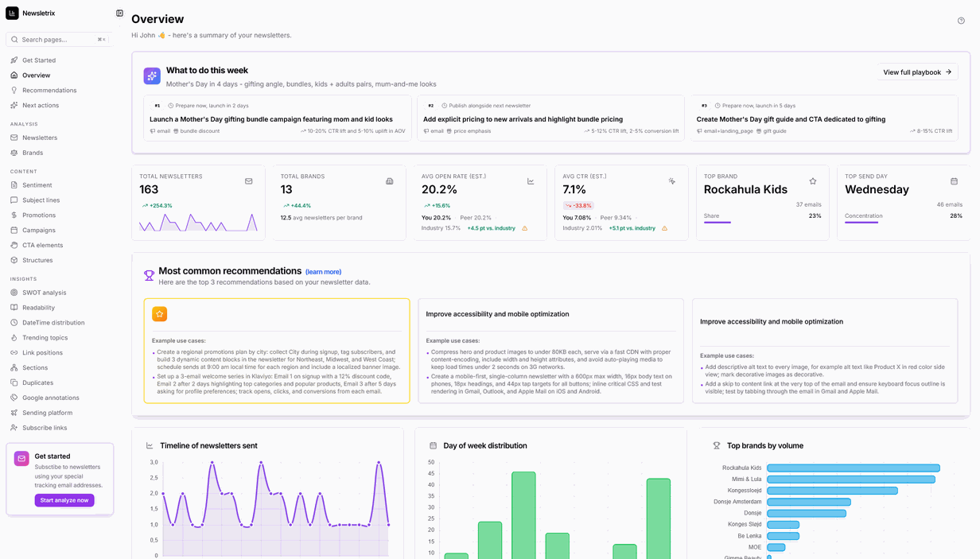980x559 pixels.
Task: Go to Recommendations in sidebar
Action: (x=49, y=91)
